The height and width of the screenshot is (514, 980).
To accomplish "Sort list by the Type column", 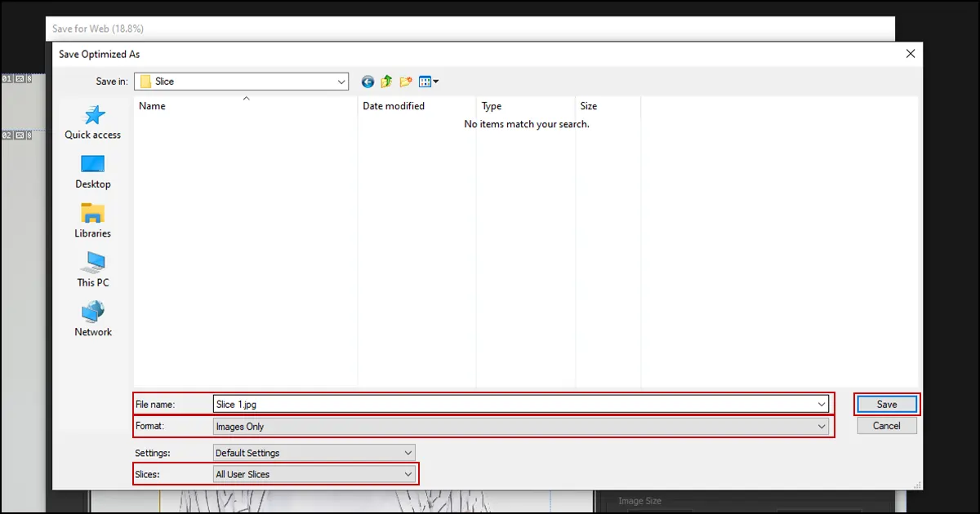I will point(492,106).
